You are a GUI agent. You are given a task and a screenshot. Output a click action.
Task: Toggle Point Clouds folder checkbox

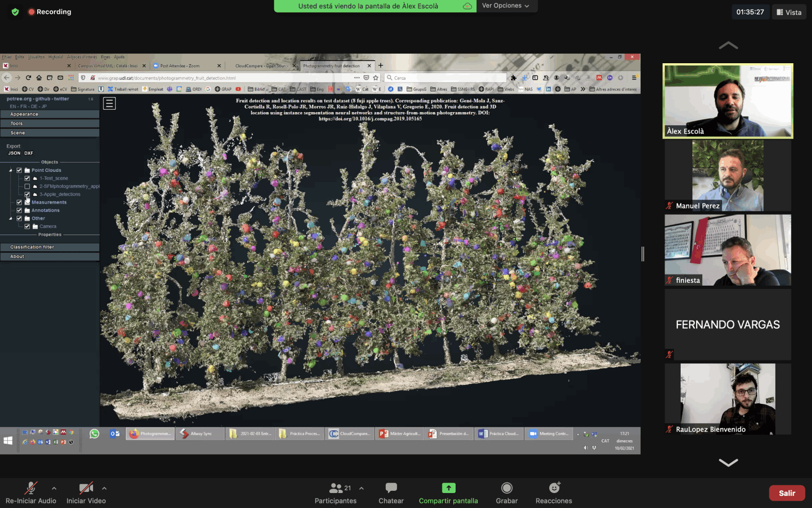[19, 170]
